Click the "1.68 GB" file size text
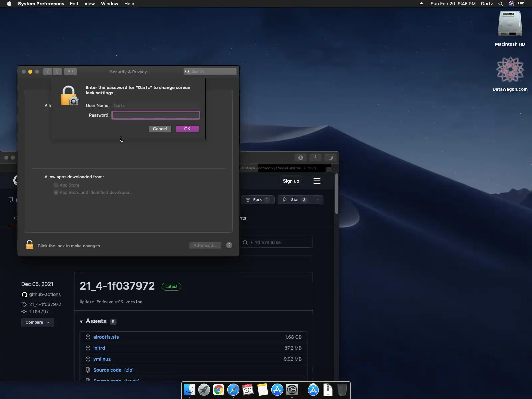The width and height of the screenshot is (532, 399). coord(293,337)
